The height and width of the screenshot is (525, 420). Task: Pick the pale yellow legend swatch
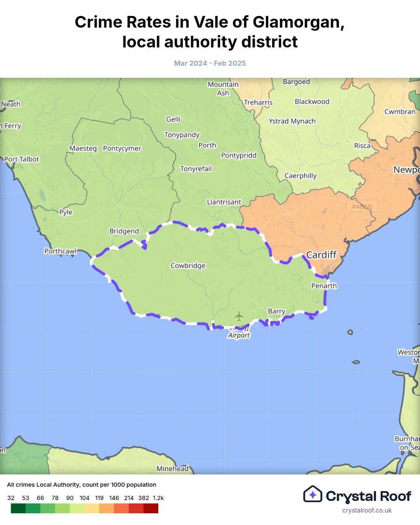click(92, 508)
